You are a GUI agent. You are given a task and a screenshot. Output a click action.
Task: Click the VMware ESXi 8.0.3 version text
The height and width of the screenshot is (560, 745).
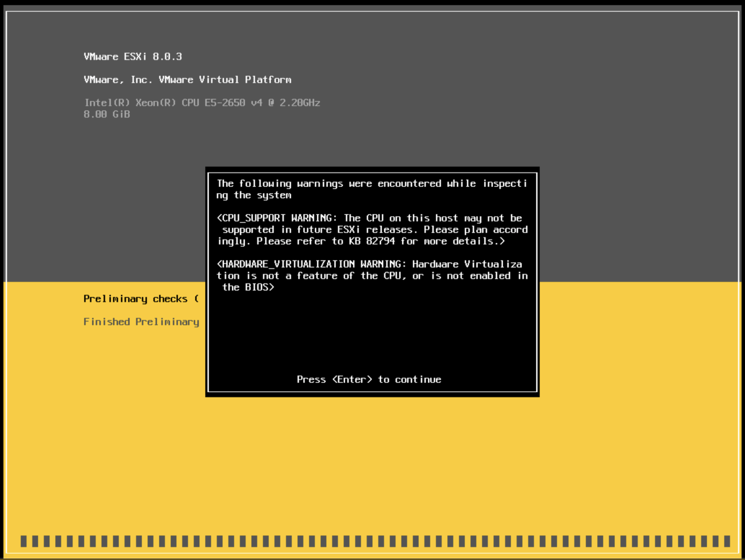[133, 56]
